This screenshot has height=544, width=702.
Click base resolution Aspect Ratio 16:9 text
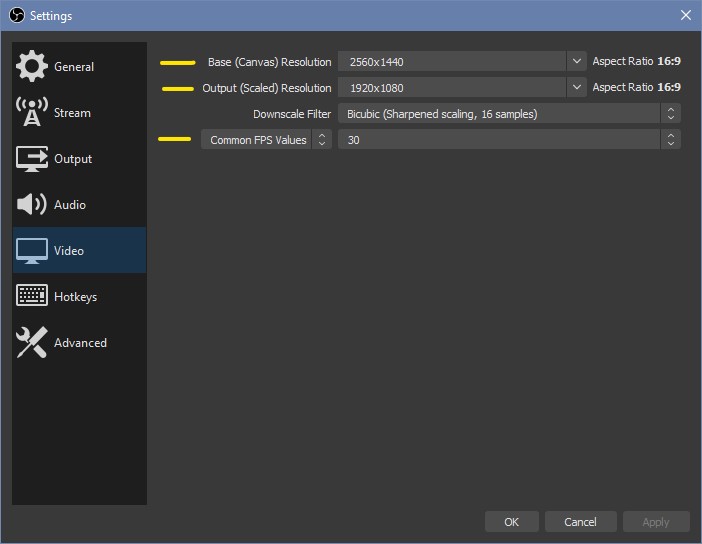click(x=637, y=61)
